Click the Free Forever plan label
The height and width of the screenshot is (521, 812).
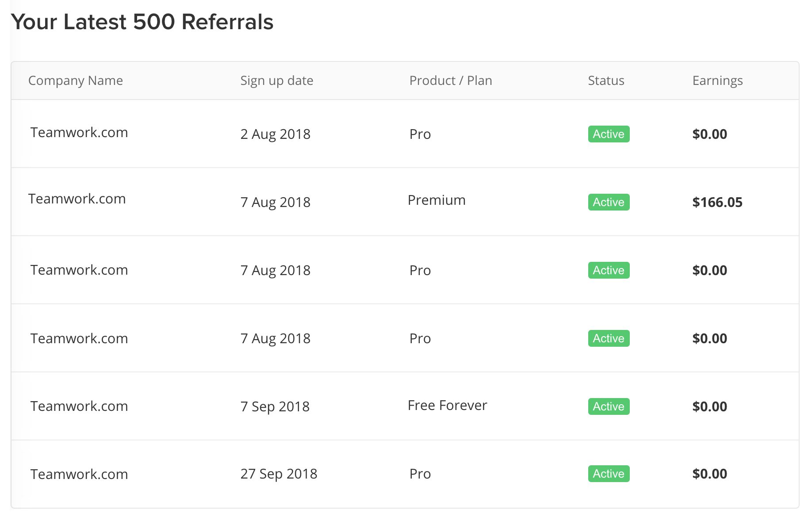(447, 405)
